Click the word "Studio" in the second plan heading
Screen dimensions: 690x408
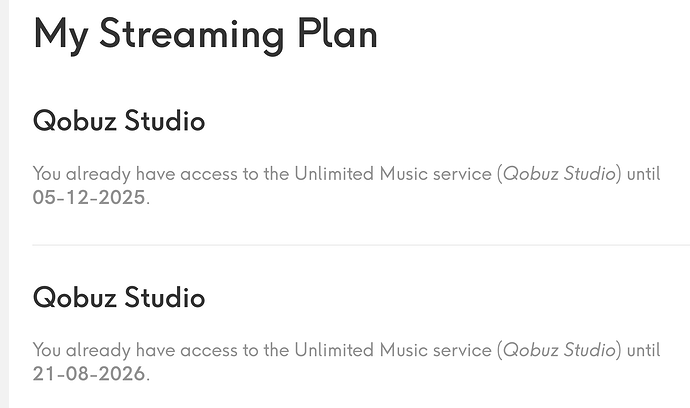tap(164, 297)
